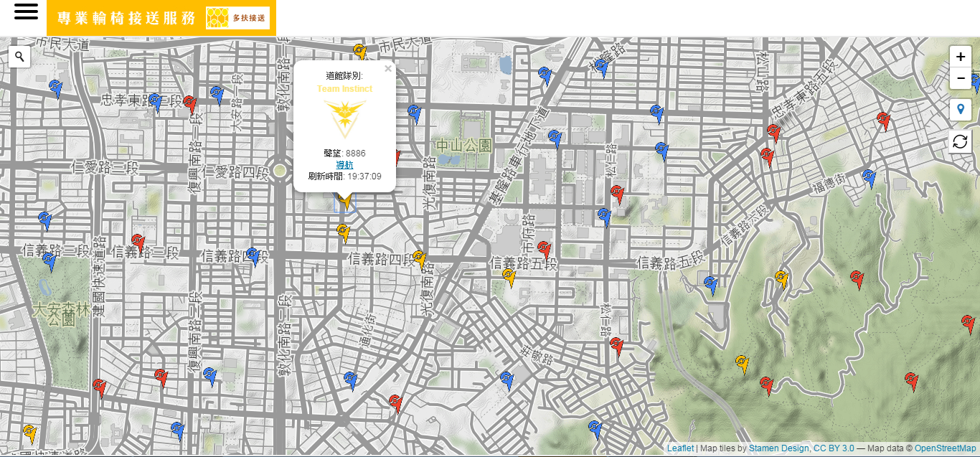The height and width of the screenshot is (457, 980).
Task: Click the Team Instinct label in popup
Action: (x=344, y=89)
